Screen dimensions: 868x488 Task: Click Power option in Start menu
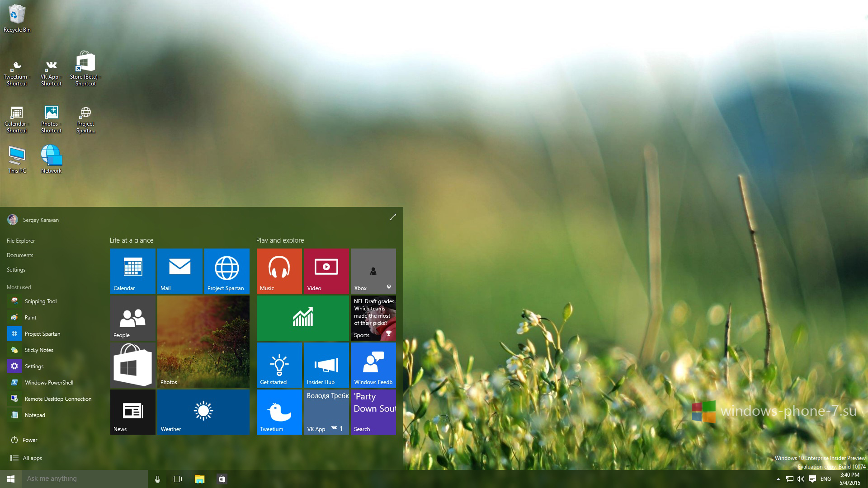click(29, 439)
